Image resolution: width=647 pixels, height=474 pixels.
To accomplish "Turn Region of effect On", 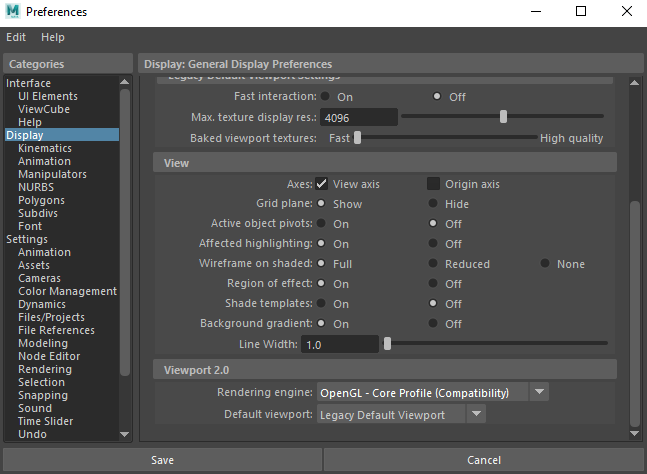I will tap(321, 283).
